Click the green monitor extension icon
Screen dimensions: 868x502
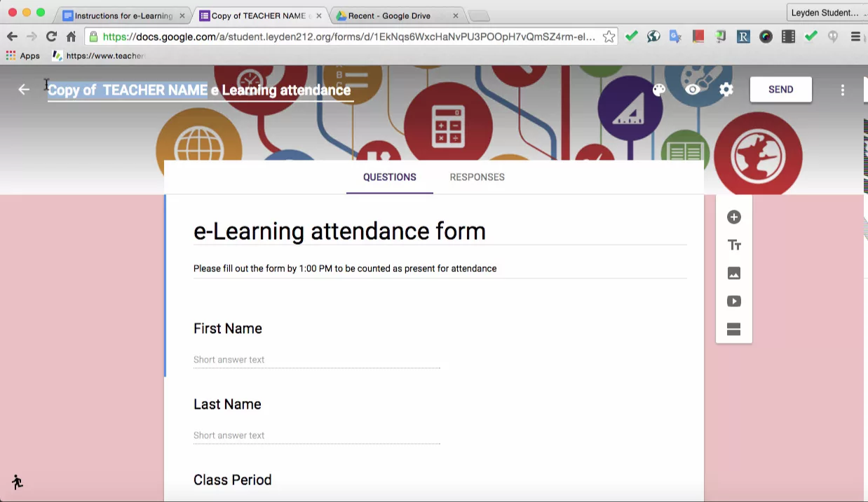point(721,36)
